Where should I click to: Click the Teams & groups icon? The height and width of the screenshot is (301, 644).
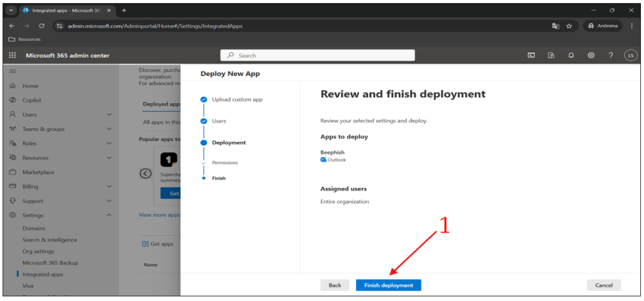(x=13, y=129)
